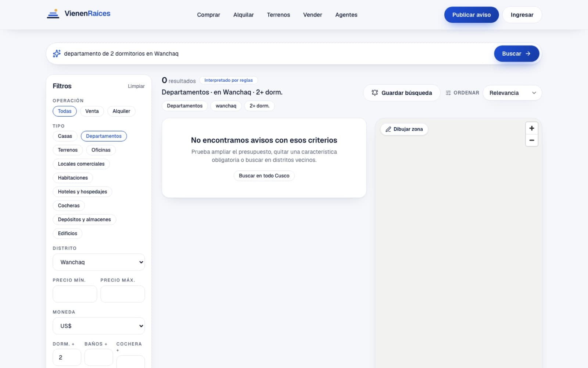Toggle the Edificios property type
This screenshot has width=588, height=368.
tap(68, 234)
